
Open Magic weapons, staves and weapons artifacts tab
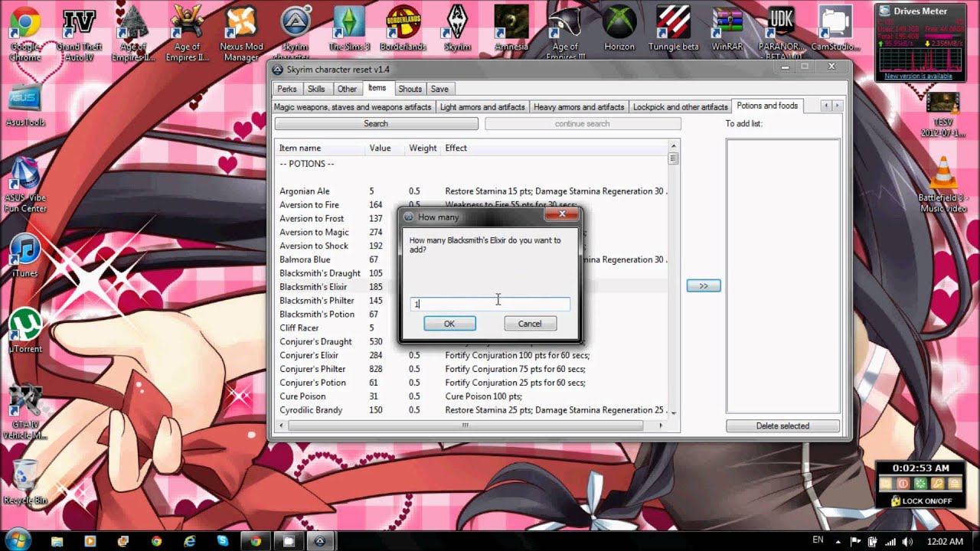click(x=353, y=107)
